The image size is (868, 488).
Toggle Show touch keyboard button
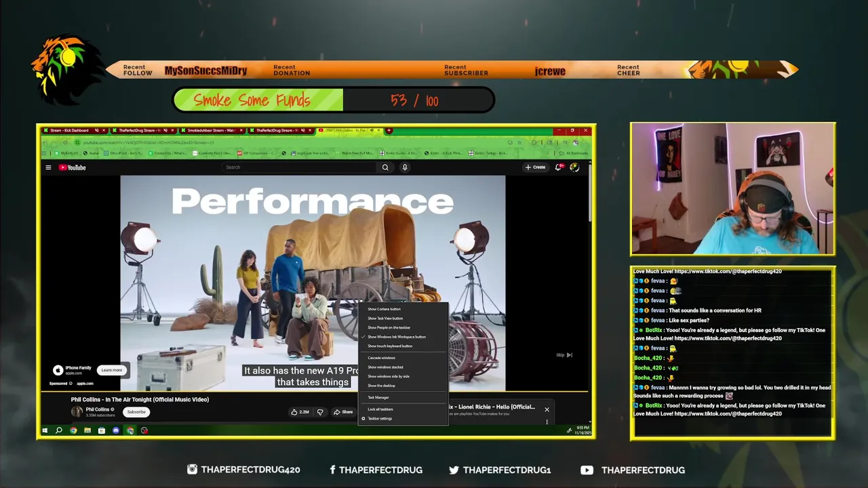[403, 346]
